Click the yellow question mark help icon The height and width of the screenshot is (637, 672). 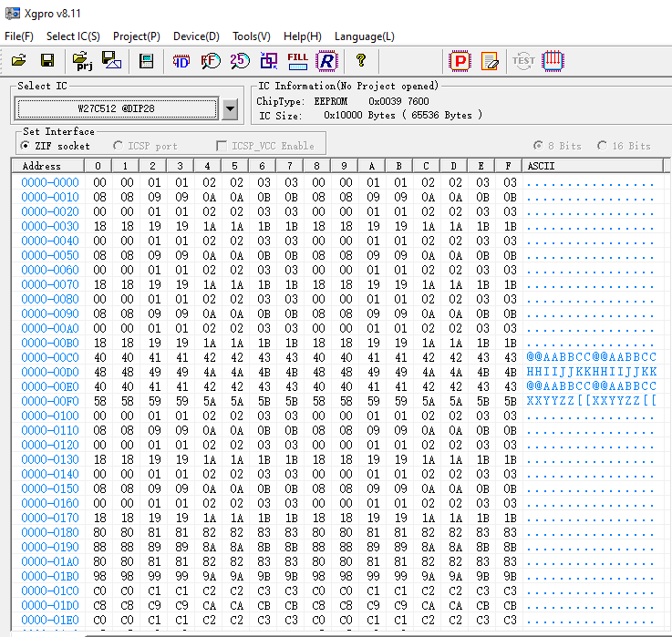[x=361, y=60]
